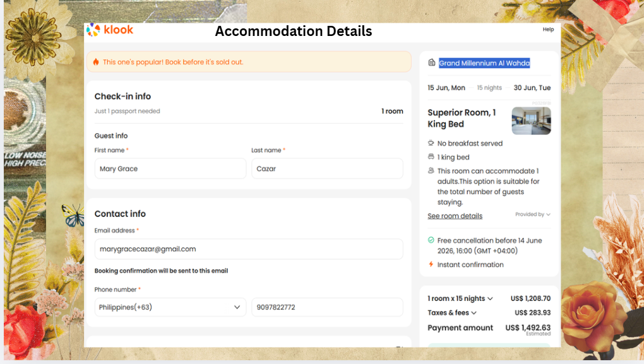
Task: Open the Philippines(+63) country code dropdown
Action: pyautogui.click(x=170, y=307)
